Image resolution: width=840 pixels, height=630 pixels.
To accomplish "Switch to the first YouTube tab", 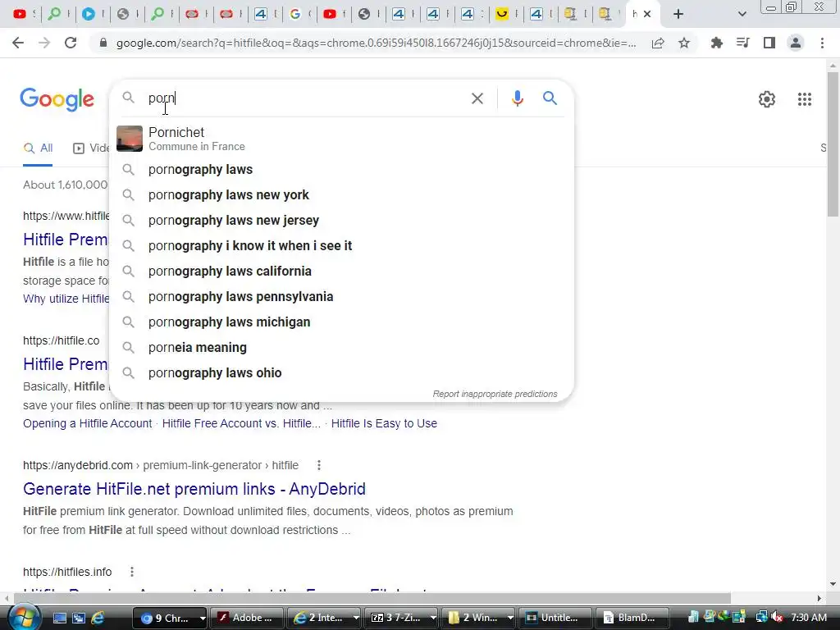I will click(x=20, y=14).
